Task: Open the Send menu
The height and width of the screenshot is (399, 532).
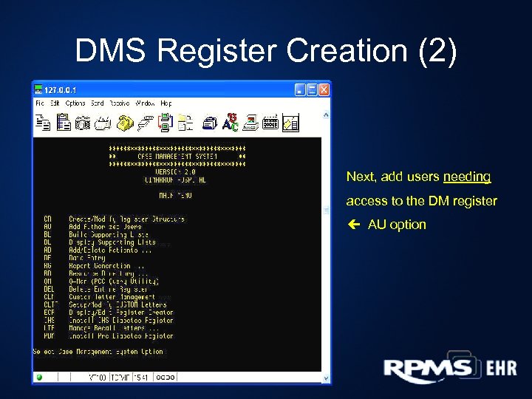Action: point(97,103)
